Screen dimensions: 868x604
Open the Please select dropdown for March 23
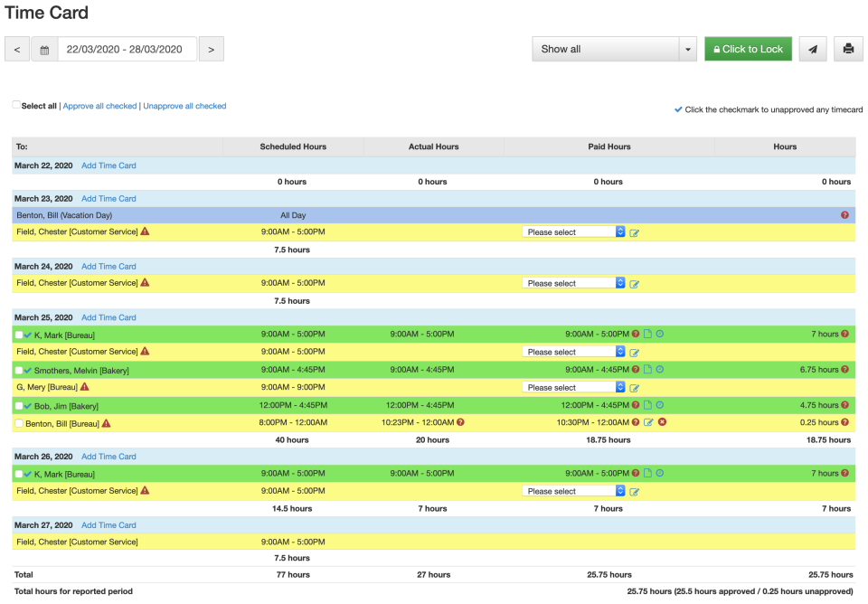[570, 231]
